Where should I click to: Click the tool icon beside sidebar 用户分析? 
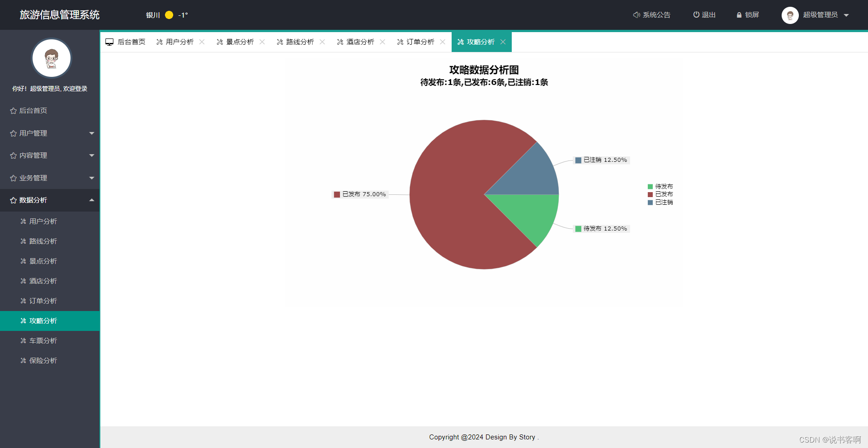coord(23,222)
